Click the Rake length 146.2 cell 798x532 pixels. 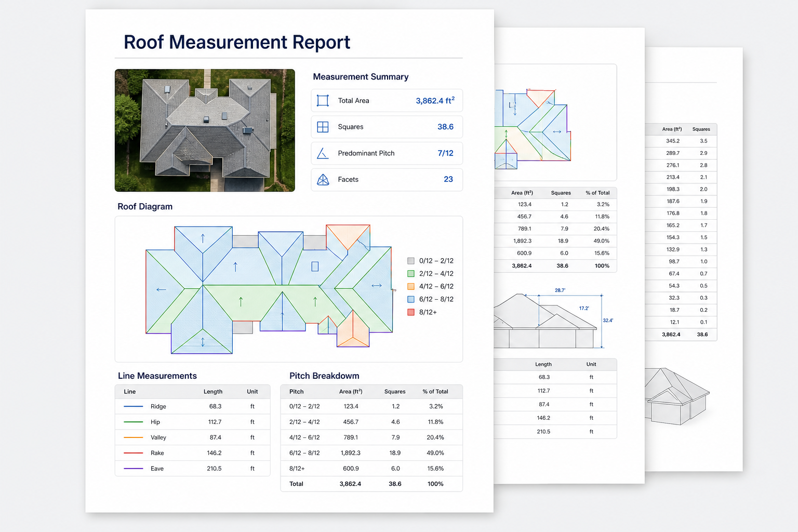coord(214,453)
